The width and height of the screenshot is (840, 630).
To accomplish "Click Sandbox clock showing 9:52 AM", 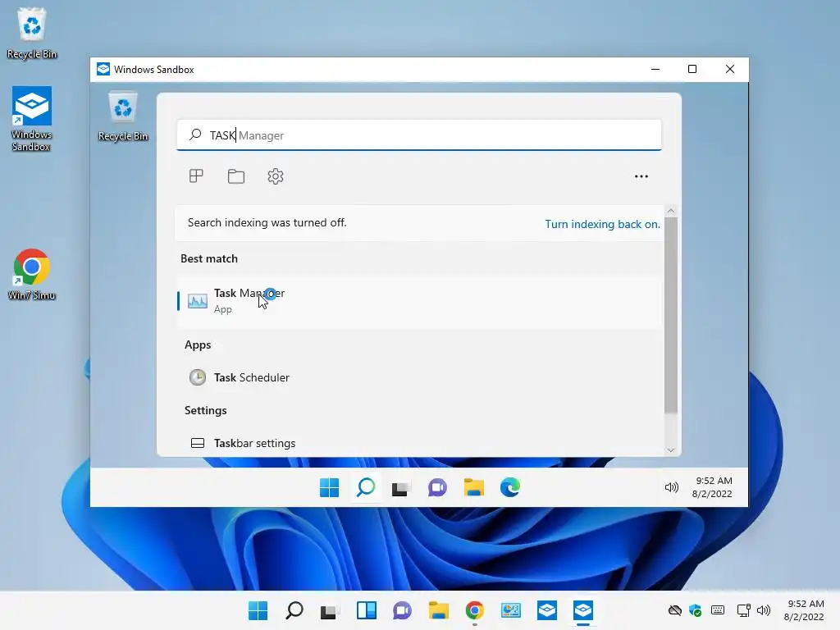I will [712, 487].
